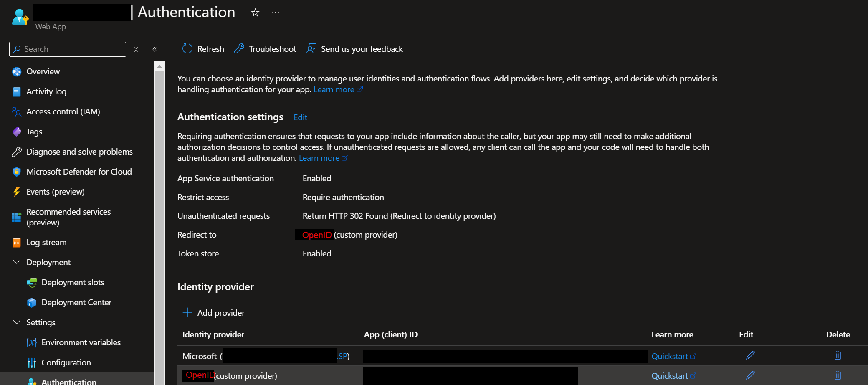Click into the sidebar Search field

point(68,49)
